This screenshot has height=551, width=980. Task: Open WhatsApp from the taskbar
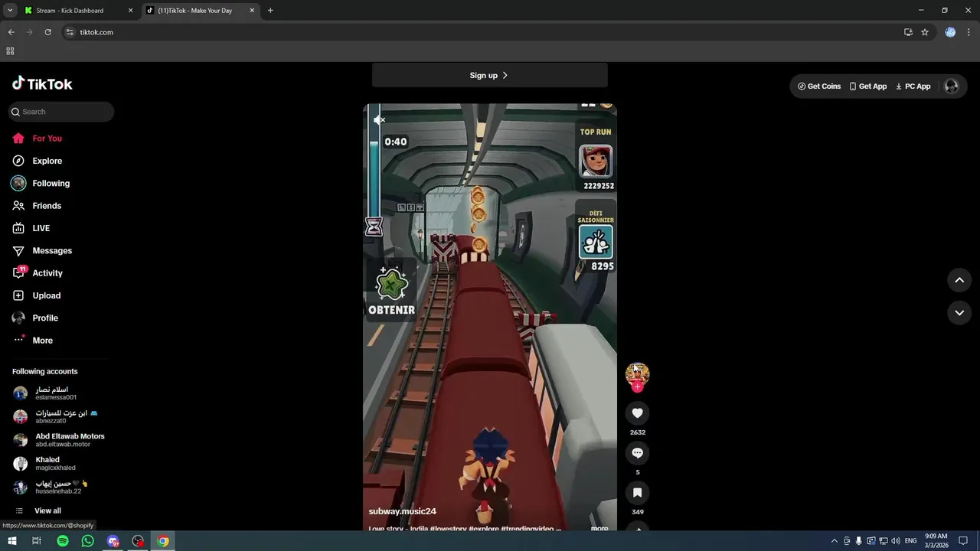[88, 541]
